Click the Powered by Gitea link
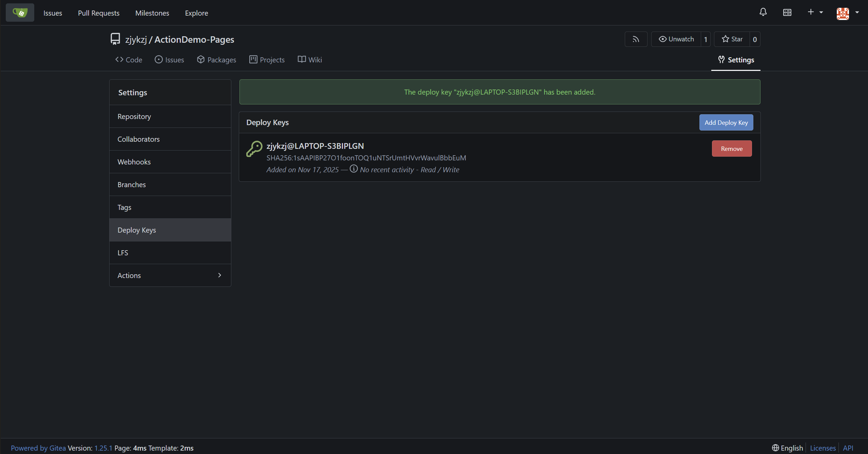Image resolution: width=868 pixels, height=454 pixels. (x=38, y=448)
